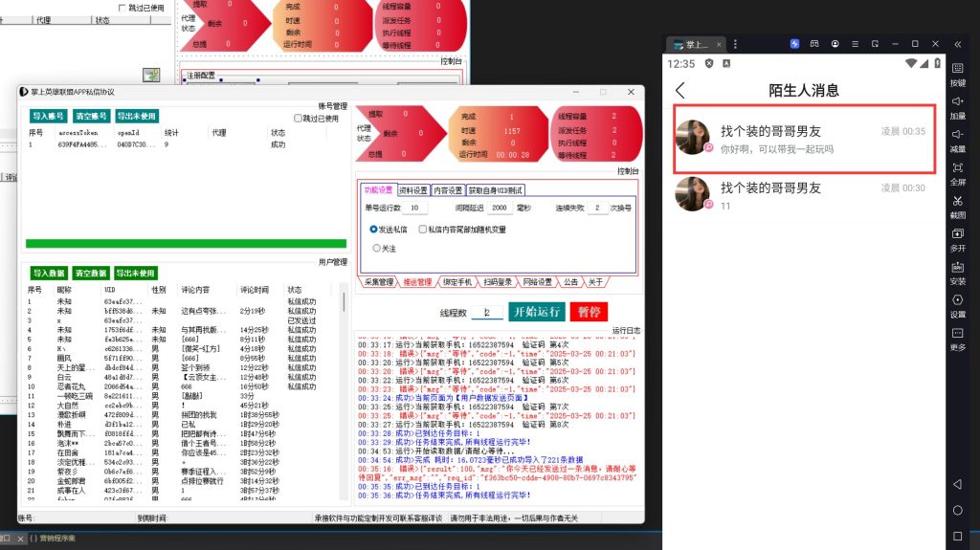Image resolution: width=980 pixels, height=550 pixels.
Task: Open the emulator hamburger menu
Action: click(855, 44)
